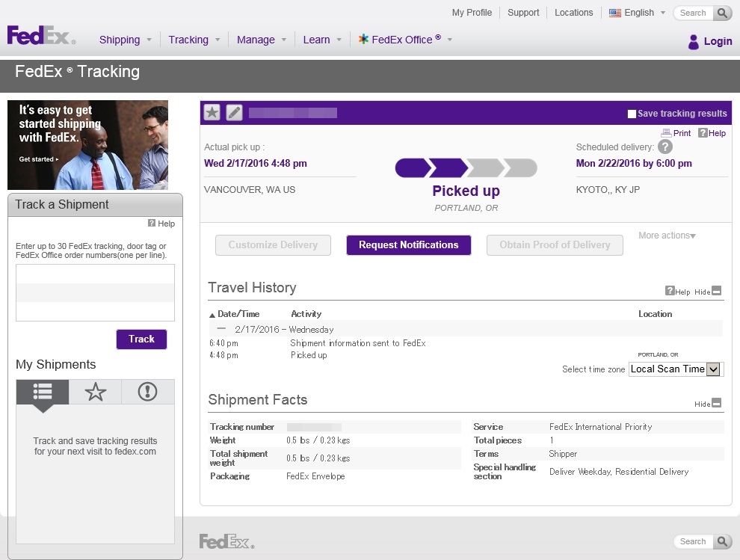Open Help in Track a Shipment panel

pos(161,224)
